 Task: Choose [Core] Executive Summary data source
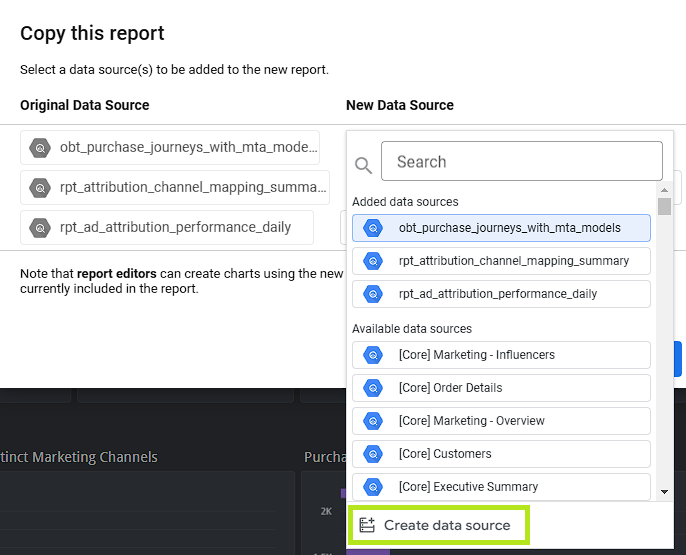pyautogui.click(x=501, y=487)
